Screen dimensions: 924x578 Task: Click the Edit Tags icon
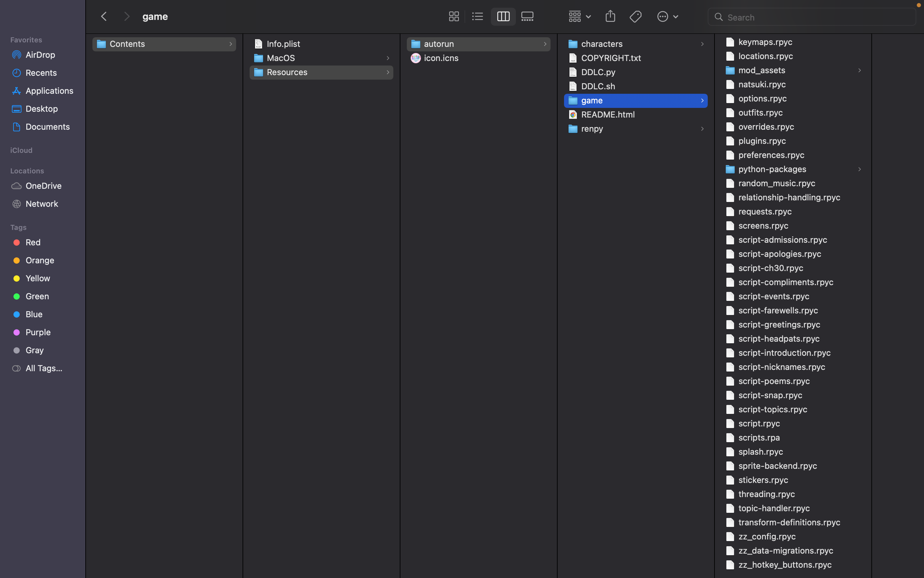(635, 16)
